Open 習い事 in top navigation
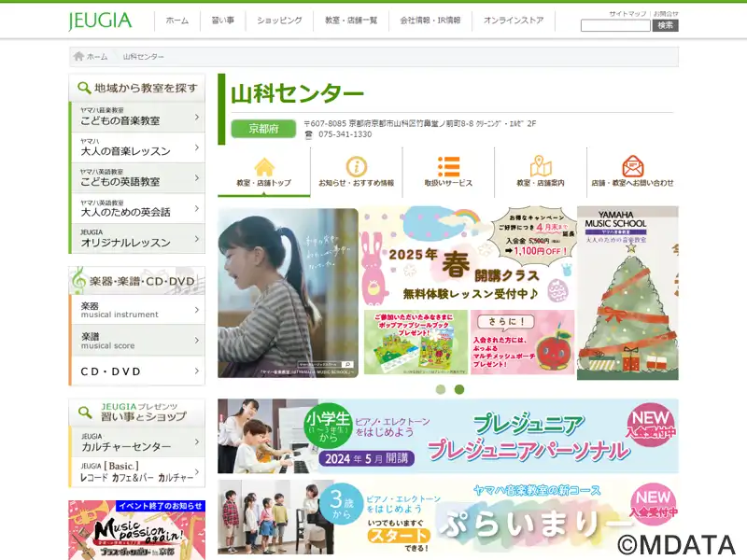Viewport: 747px width, 560px height. click(223, 21)
